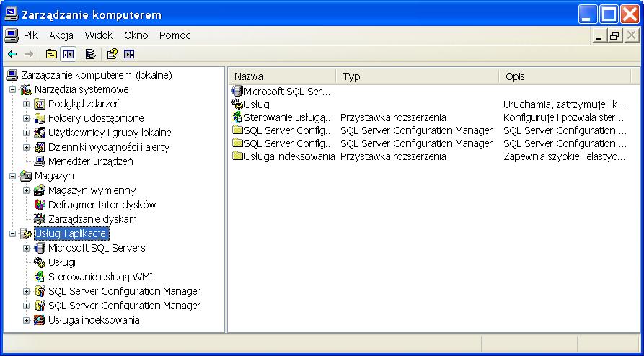The width and height of the screenshot is (644, 356).
Task: Expand Dzienniki wydajności i alerty node
Action: pos(26,147)
